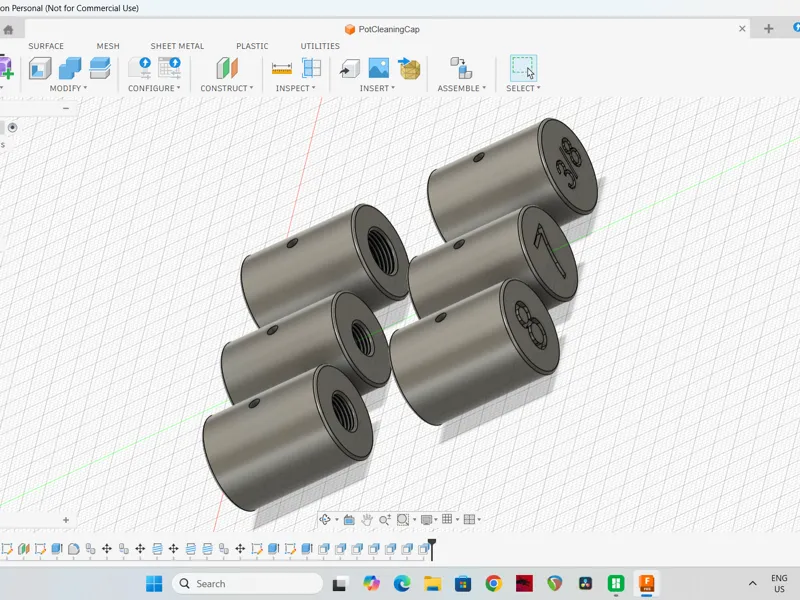Click the Section Analysis inspect icon

coord(311,68)
